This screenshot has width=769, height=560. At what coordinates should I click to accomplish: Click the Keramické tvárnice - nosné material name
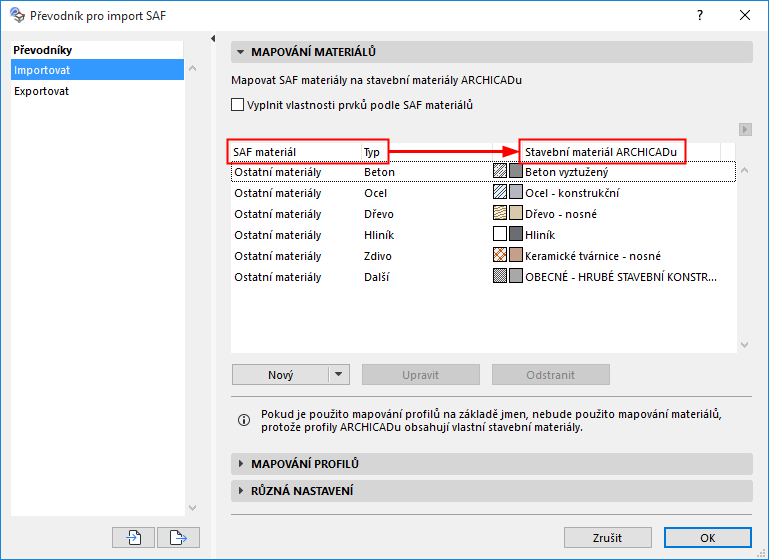click(x=593, y=256)
